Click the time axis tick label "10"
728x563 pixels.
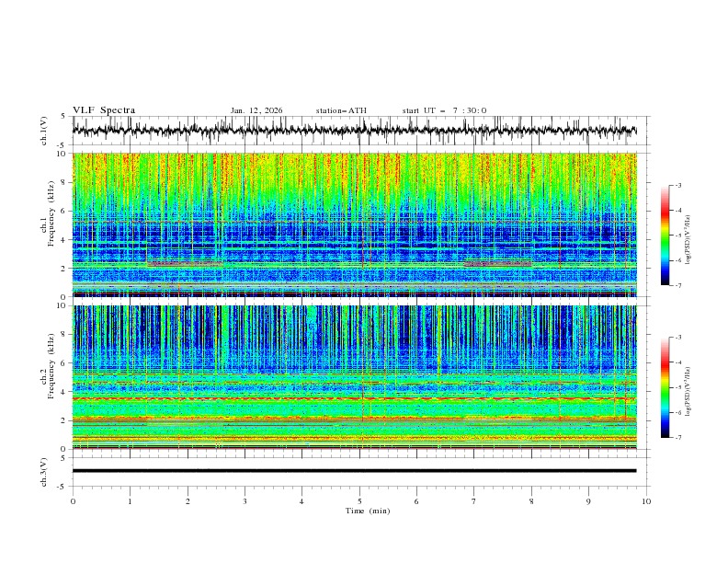click(x=646, y=501)
